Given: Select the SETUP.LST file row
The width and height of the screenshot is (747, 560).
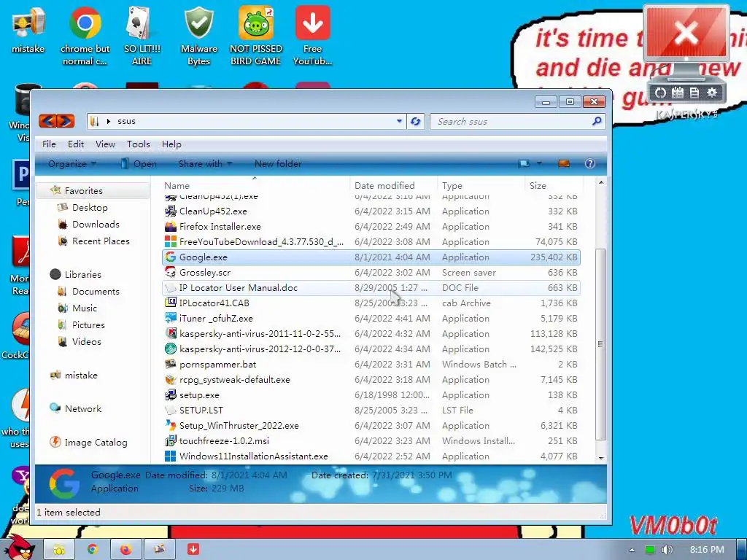Looking at the screenshot, I should 371,410.
